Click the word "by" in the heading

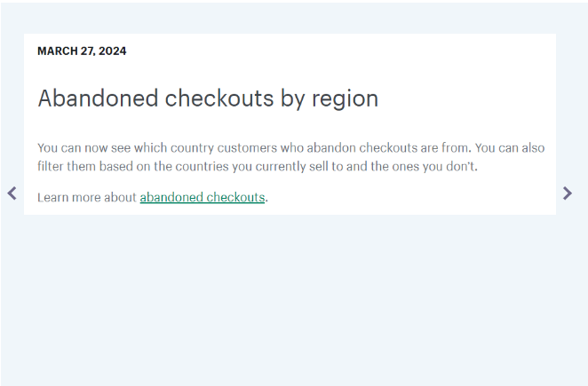coord(292,98)
